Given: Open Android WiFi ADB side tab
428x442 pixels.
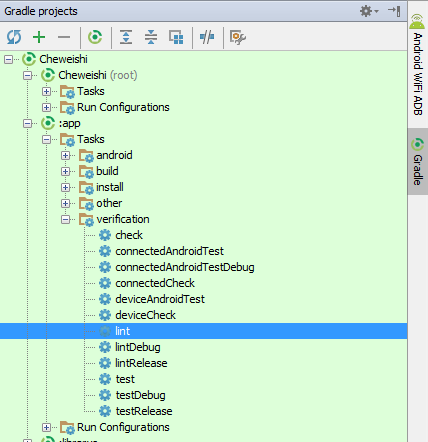Looking at the screenshot, I should [417, 64].
